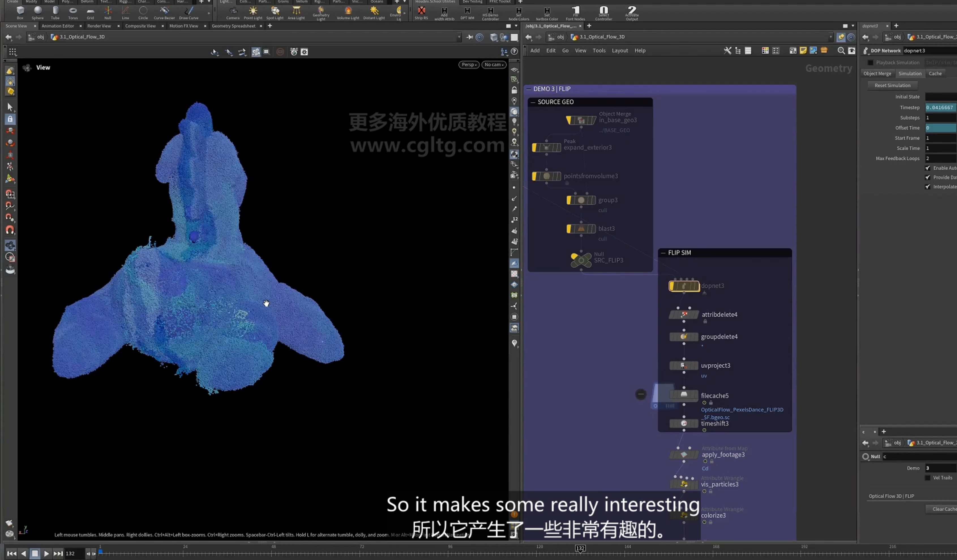
Task: Click the Strip RS shelf tool
Action: (x=421, y=12)
